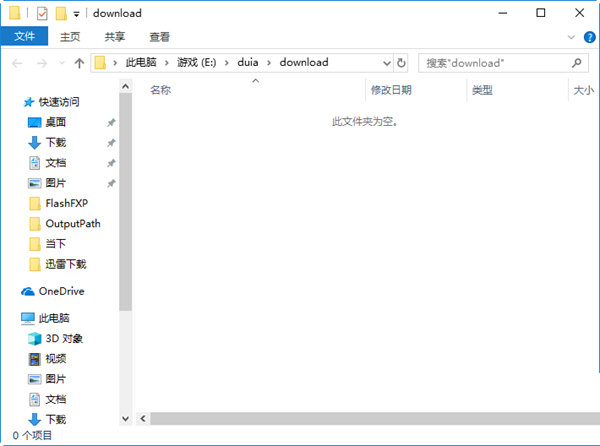Click the horizontal scrollbar thumb in file list
The image size is (600, 446).
375,419
